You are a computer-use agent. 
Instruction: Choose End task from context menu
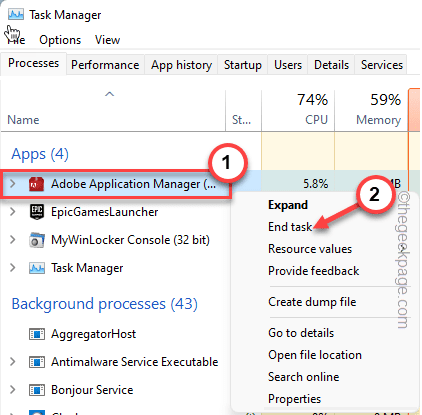[x=290, y=227]
